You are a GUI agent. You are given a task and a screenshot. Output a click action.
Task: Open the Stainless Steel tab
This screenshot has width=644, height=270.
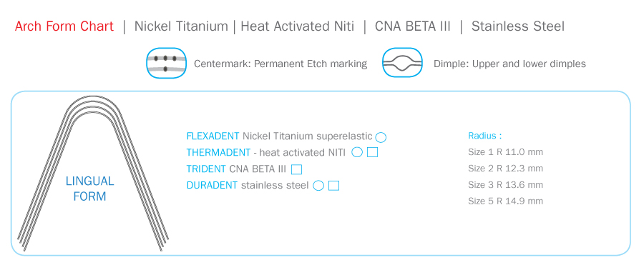pos(518,26)
